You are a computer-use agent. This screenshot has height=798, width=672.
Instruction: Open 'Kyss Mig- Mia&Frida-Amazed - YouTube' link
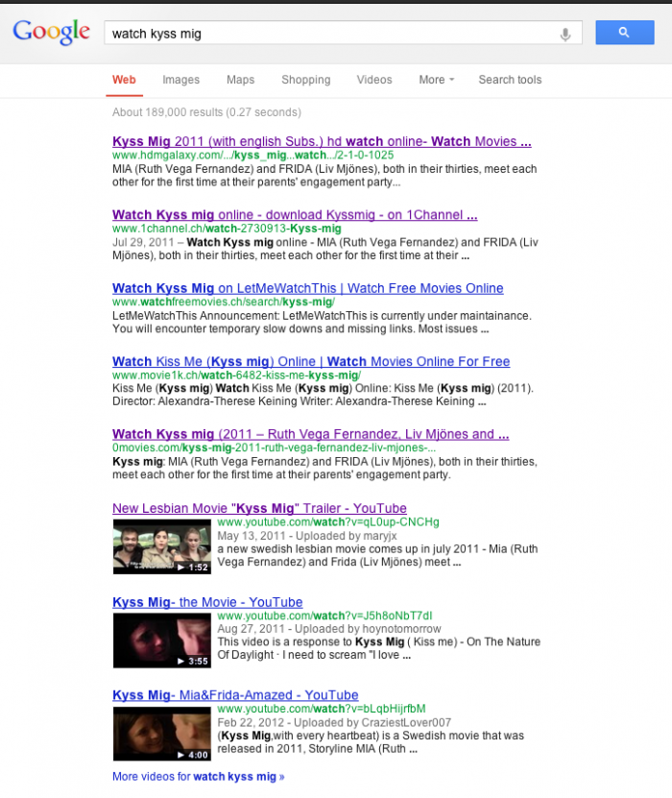coord(235,695)
